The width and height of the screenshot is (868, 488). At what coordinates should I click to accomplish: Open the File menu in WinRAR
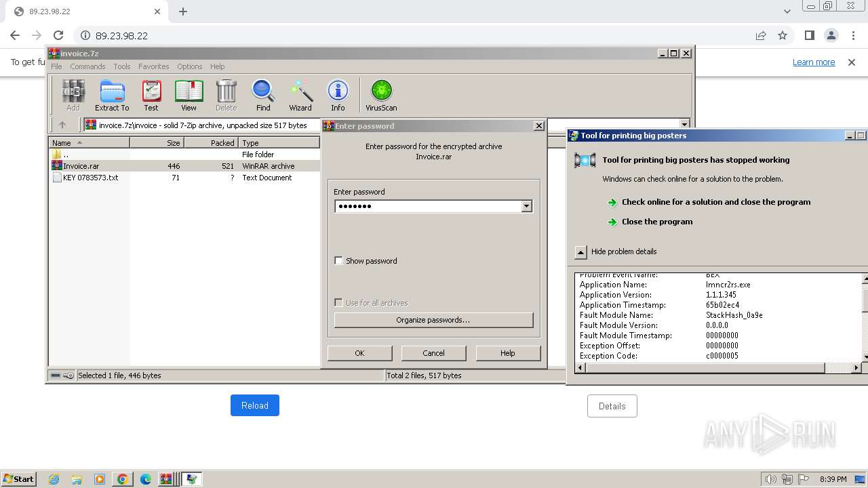[56, 66]
